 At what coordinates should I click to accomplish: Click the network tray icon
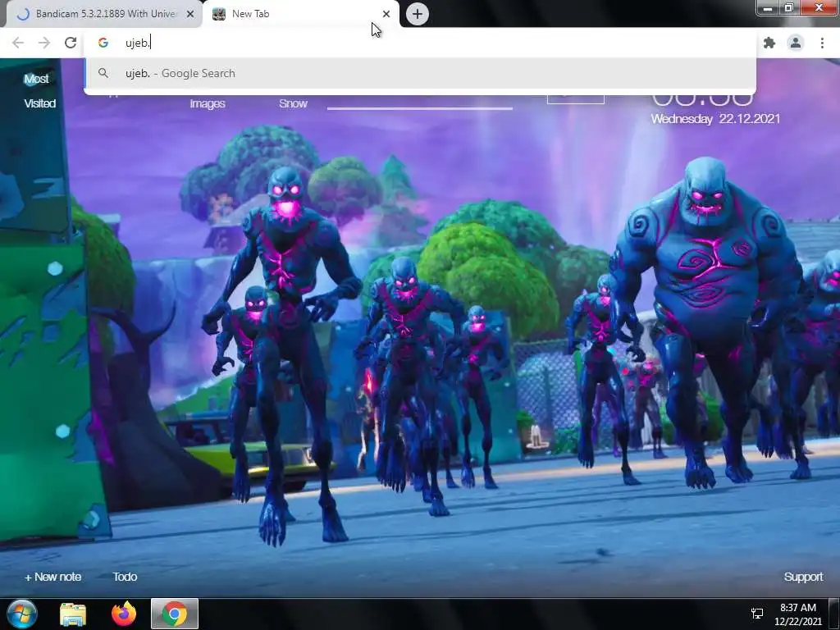(757, 614)
